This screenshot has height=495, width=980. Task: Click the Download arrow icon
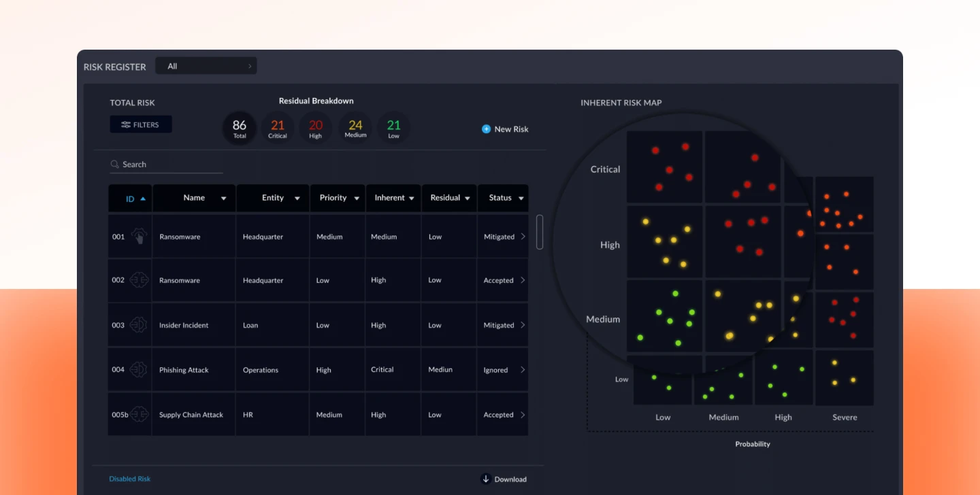[486, 479]
